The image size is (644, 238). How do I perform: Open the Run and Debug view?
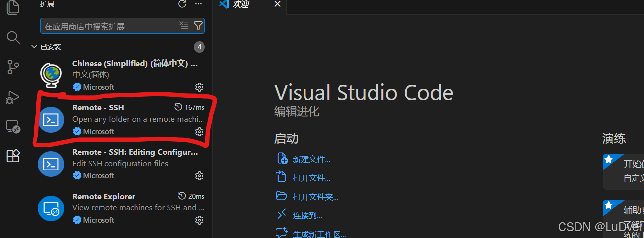click(13, 97)
